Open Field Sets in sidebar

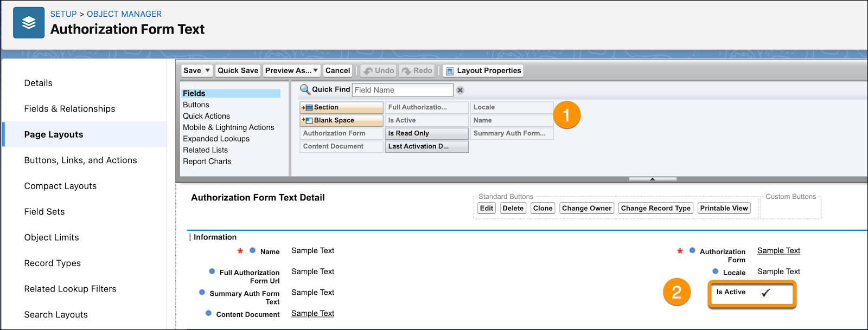44,212
